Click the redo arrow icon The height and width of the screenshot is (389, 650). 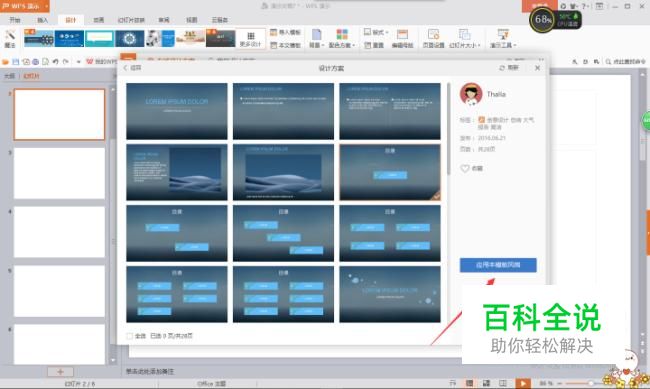point(65,62)
